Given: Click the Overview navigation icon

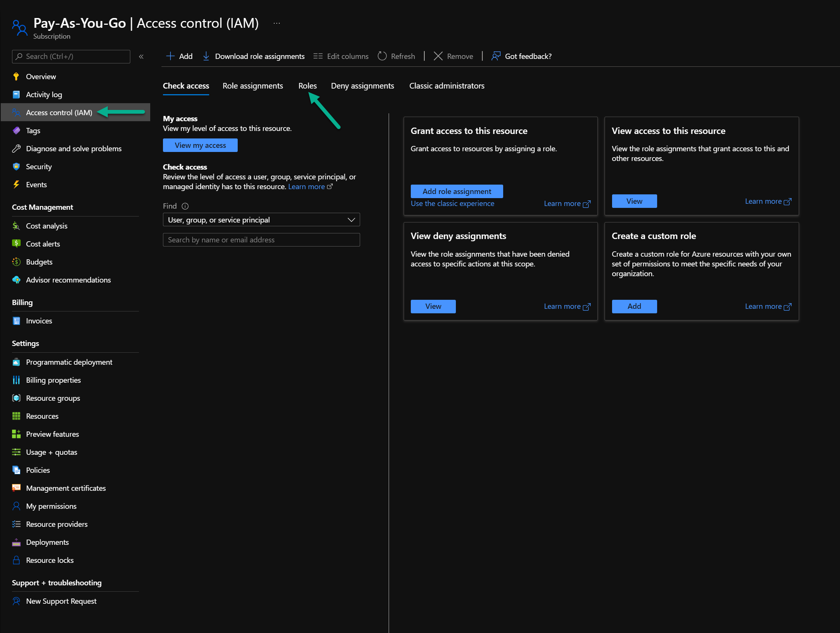Looking at the screenshot, I should pyautogui.click(x=16, y=76).
